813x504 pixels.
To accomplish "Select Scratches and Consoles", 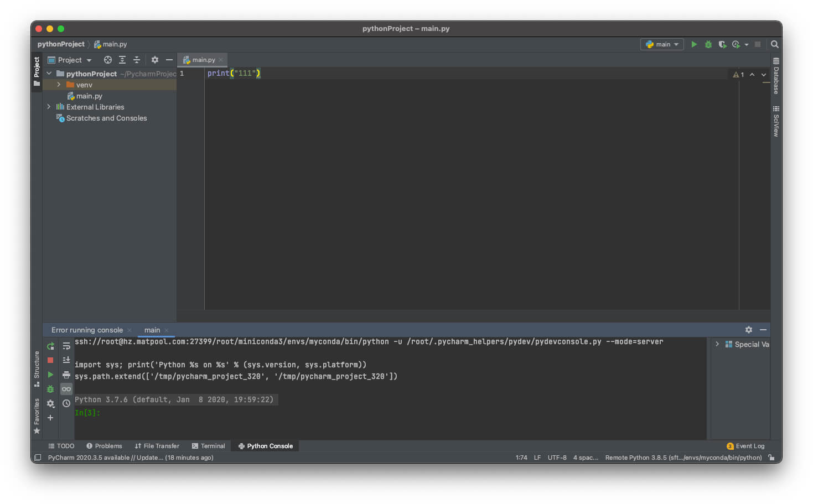I will 106,118.
